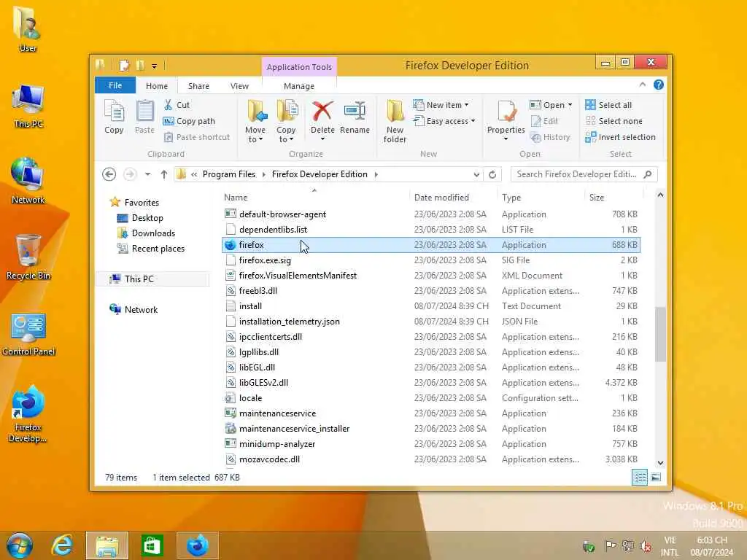Minimize the ribbon with chevron
Viewport: 747px width, 560px height.
tap(642, 85)
